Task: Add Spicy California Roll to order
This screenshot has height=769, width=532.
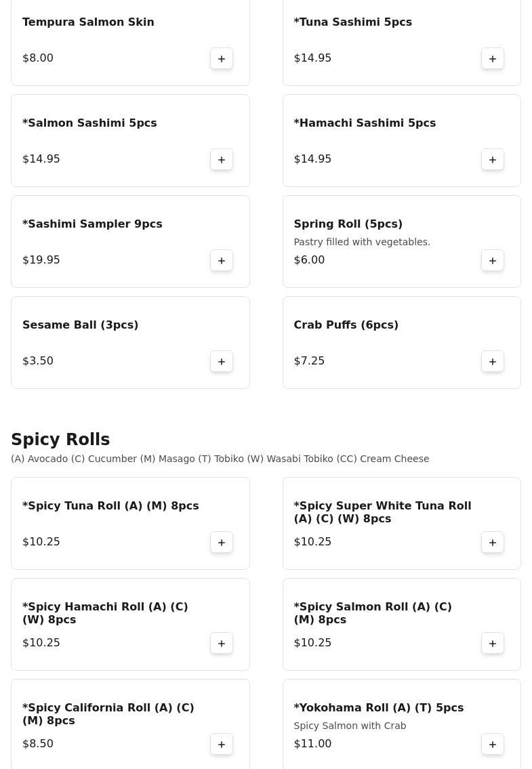Action: tap(222, 744)
